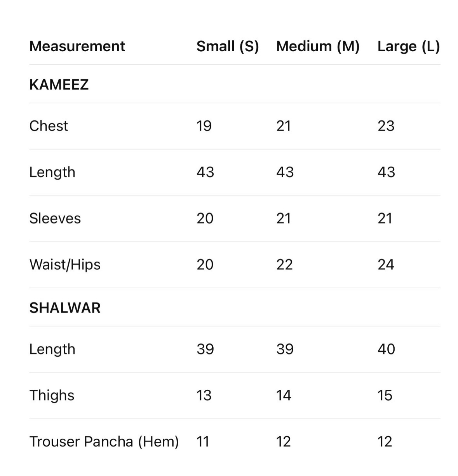The width and height of the screenshot is (458, 476).
Task: Click the Kameez Length row label
Action: 52,172
